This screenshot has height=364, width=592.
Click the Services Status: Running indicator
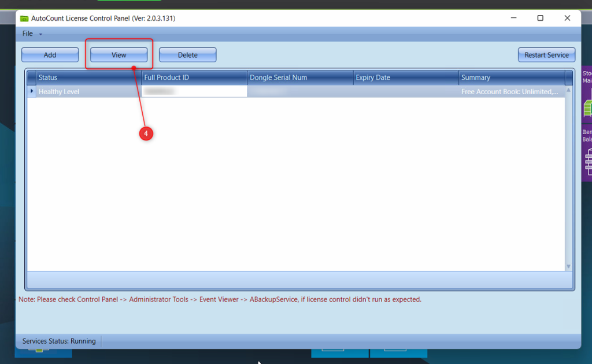(x=59, y=341)
